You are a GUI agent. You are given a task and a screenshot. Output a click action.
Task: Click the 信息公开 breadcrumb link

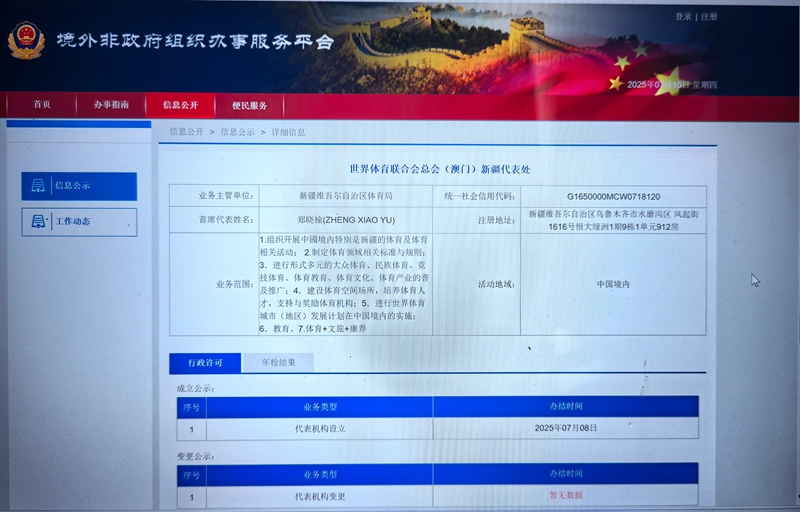point(187,132)
